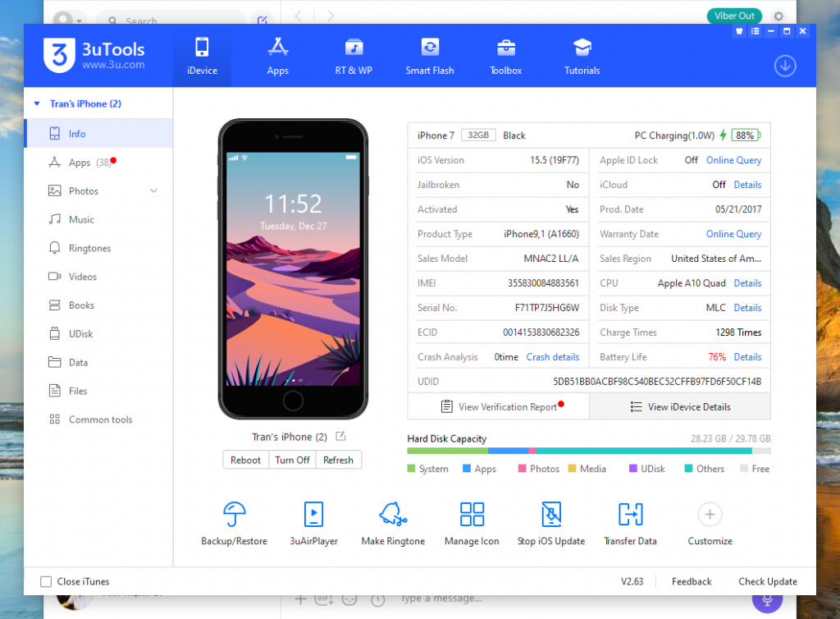The image size is (840, 619).
Task: Open Files in the sidebar
Action: click(x=98, y=391)
